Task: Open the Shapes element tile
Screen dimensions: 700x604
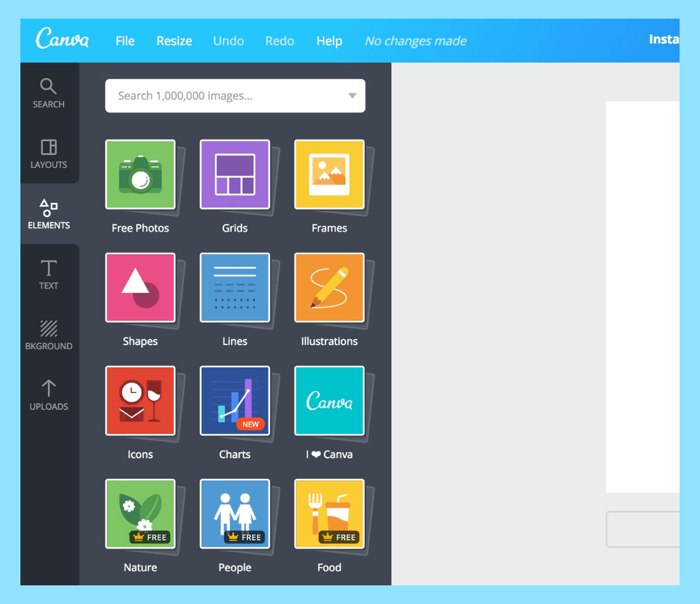Action: coord(140,287)
